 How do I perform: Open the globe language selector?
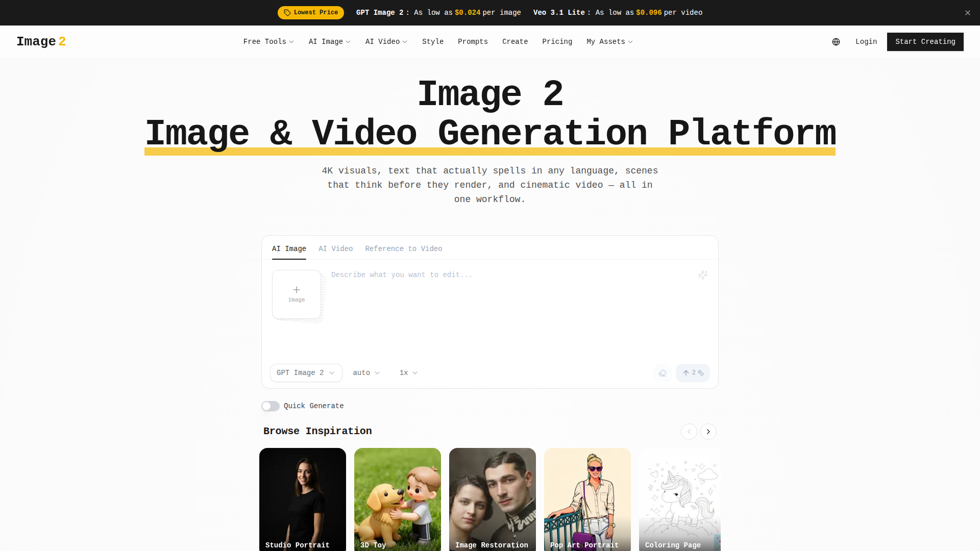836,42
